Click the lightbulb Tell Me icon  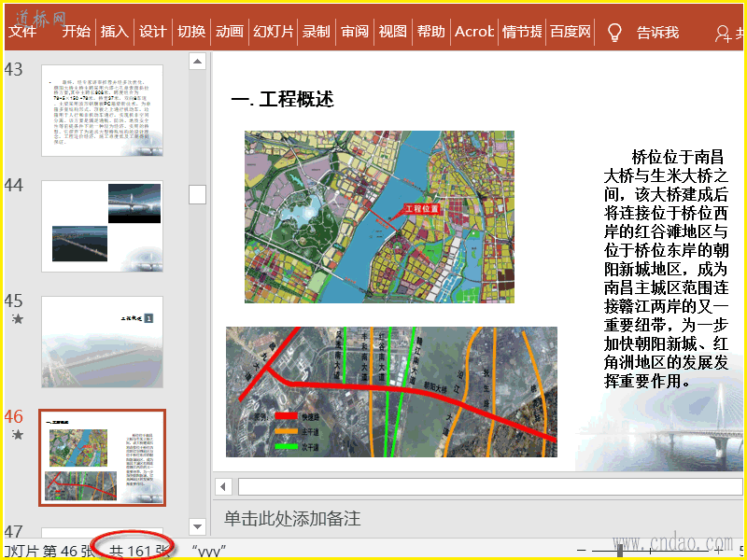click(x=614, y=33)
